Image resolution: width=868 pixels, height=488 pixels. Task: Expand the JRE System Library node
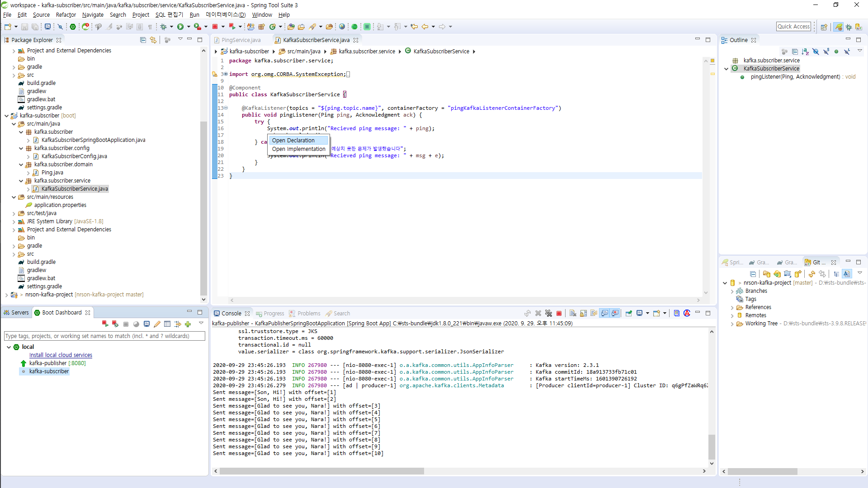click(14, 221)
